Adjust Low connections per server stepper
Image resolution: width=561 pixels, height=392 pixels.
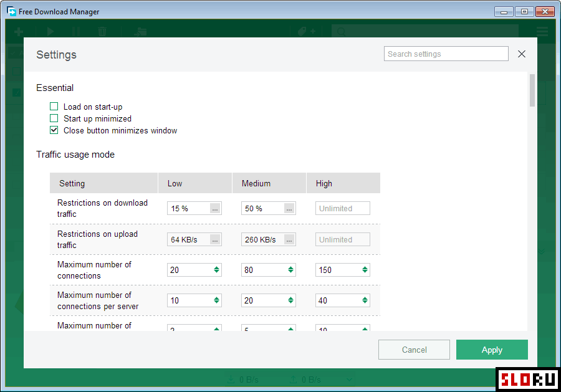click(x=216, y=300)
